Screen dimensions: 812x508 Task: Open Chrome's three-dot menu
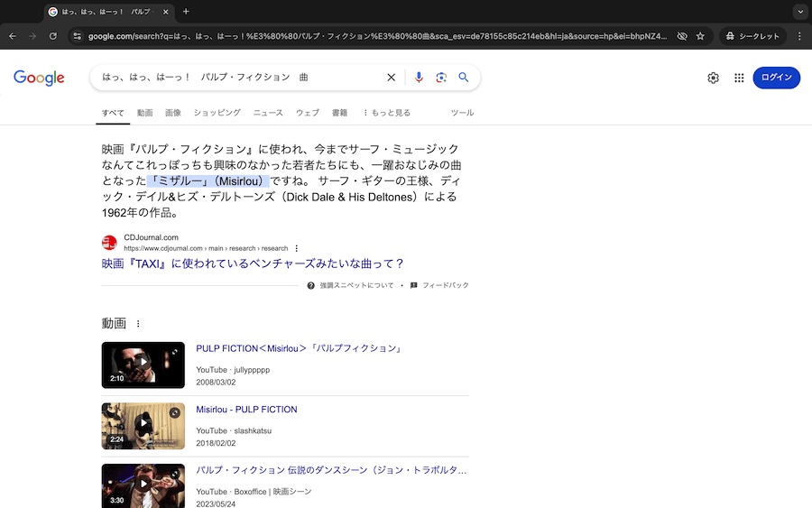(799, 36)
